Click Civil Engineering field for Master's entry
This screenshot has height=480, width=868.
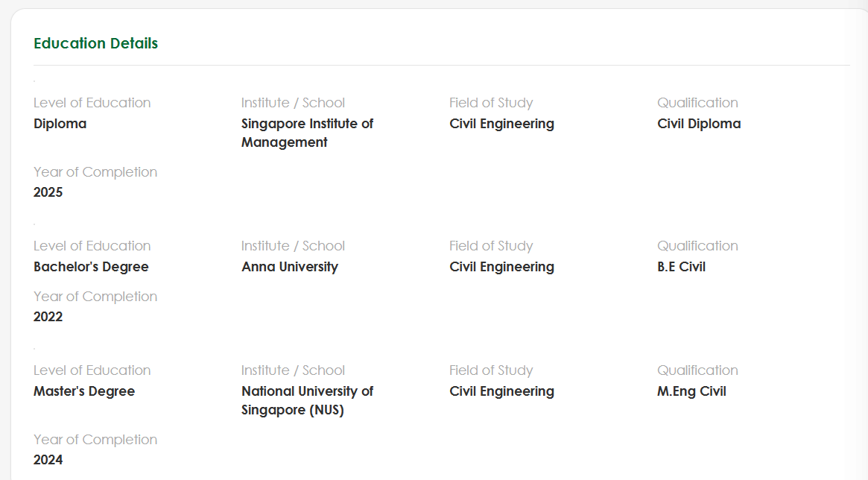click(501, 391)
